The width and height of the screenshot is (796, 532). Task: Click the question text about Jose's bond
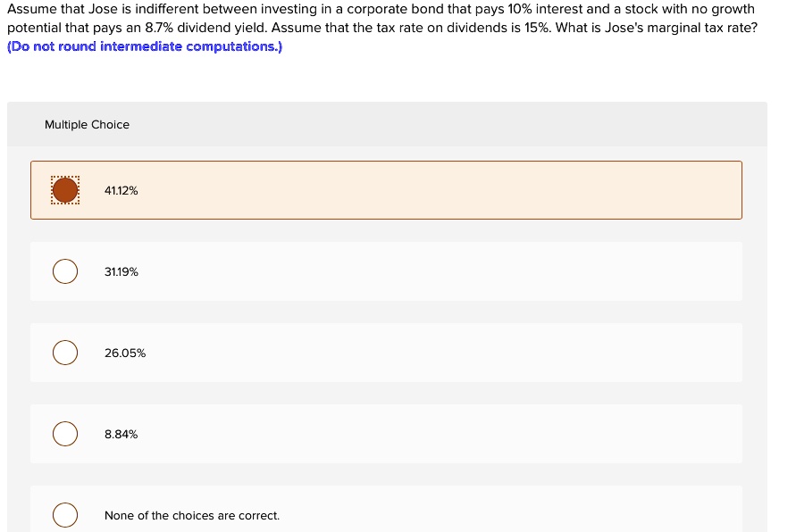[x=381, y=18]
